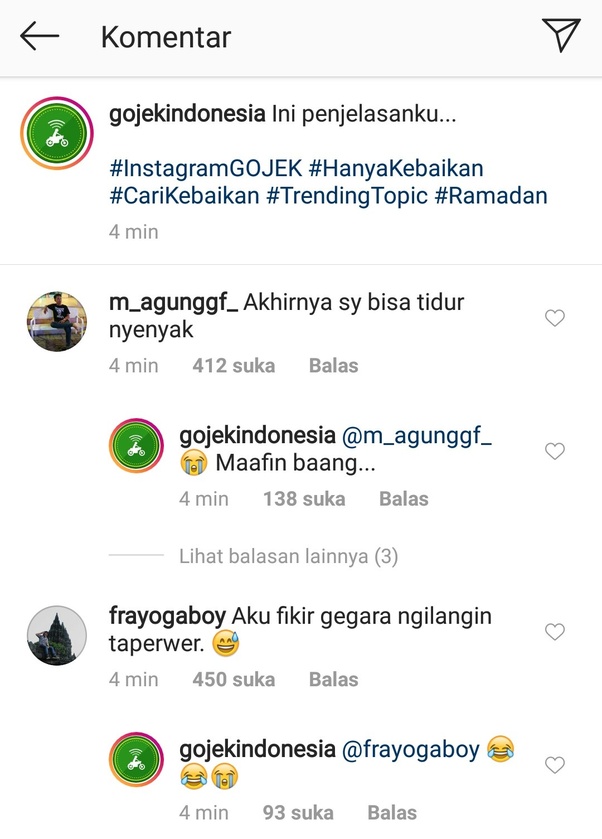
Task: Like gojekindonesia 'Maafin baang' reply heart
Action: 555,451
